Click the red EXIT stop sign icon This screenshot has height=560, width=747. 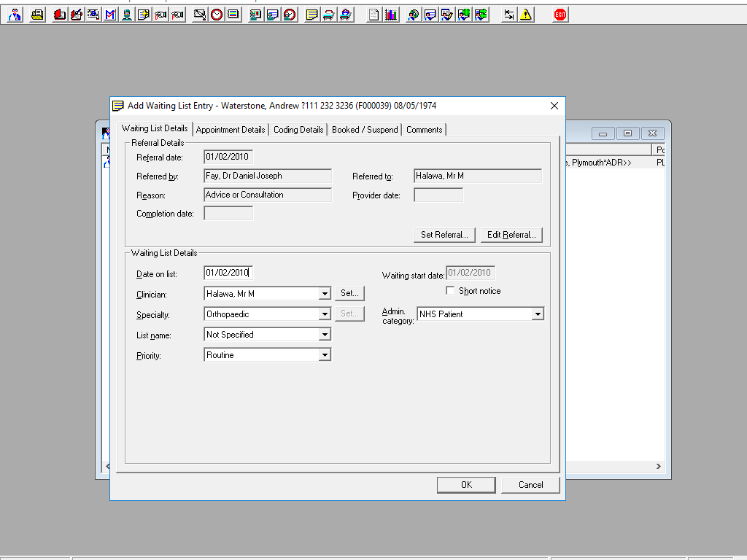click(560, 15)
